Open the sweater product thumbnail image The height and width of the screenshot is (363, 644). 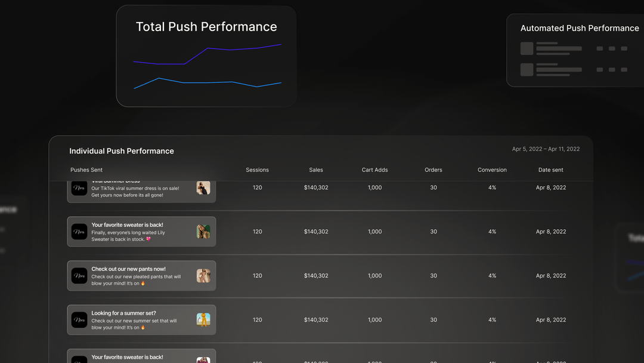click(203, 232)
